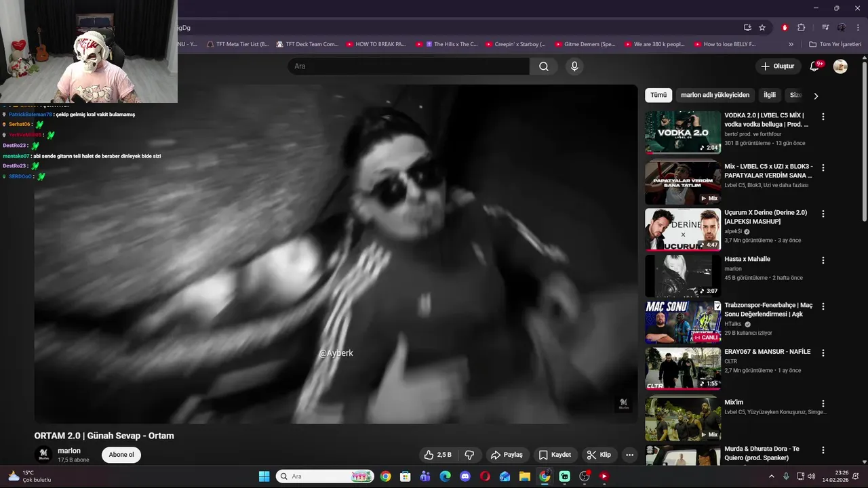Open options for Murda & Dhurata Dora video

coord(823,450)
